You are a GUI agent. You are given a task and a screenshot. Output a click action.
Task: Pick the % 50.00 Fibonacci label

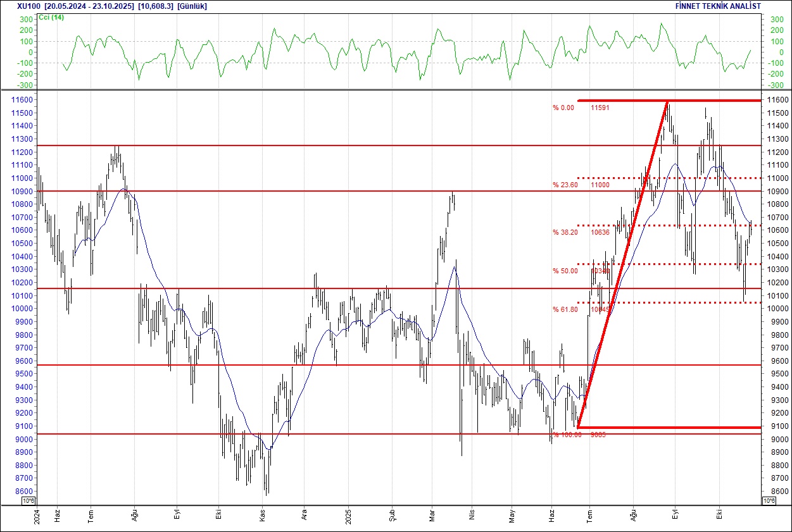[x=563, y=271]
